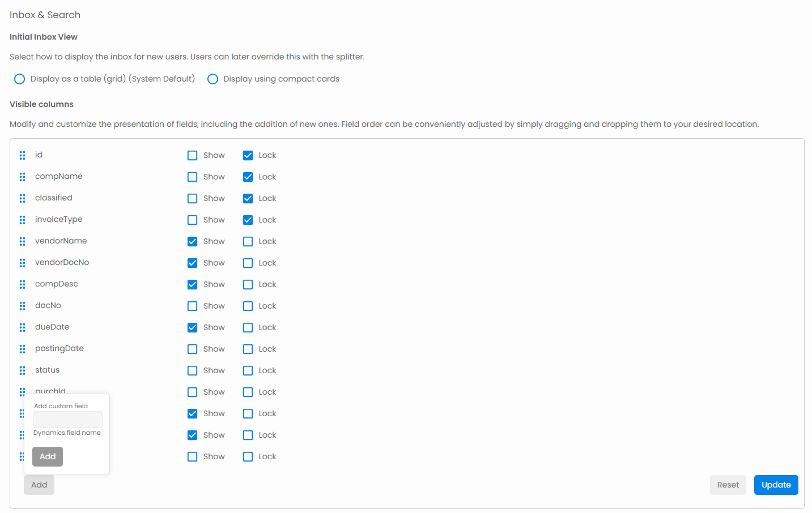Click the Visible columns heading
Image resolution: width=812 pixels, height=513 pixels.
pos(41,104)
